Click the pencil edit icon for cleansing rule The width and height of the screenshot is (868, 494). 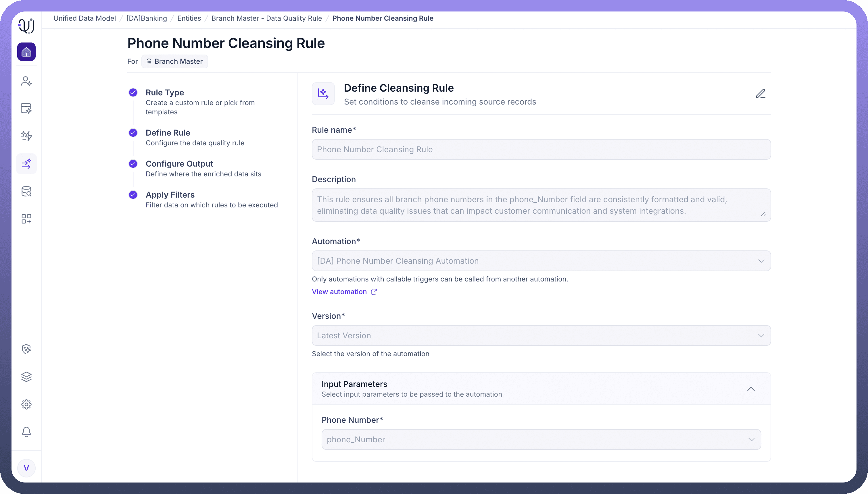tap(761, 94)
